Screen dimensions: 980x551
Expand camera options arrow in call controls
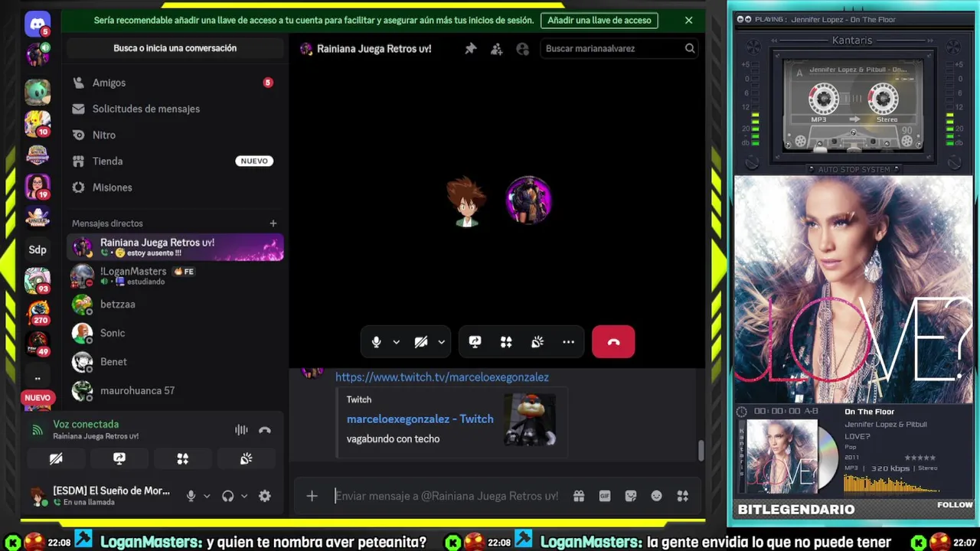441,342
